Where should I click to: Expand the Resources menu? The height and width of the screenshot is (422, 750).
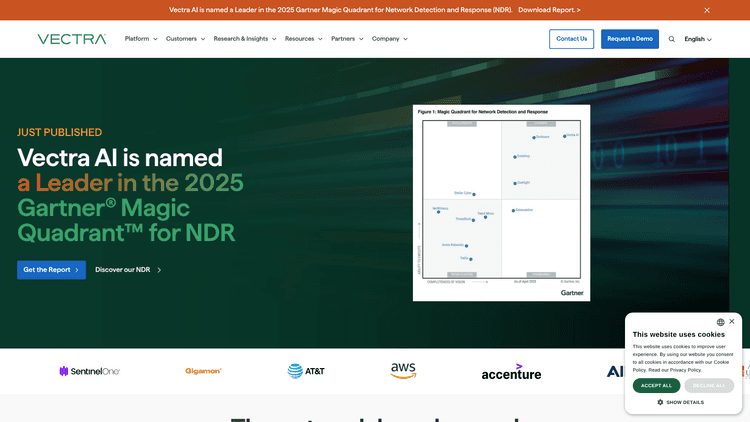304,39
